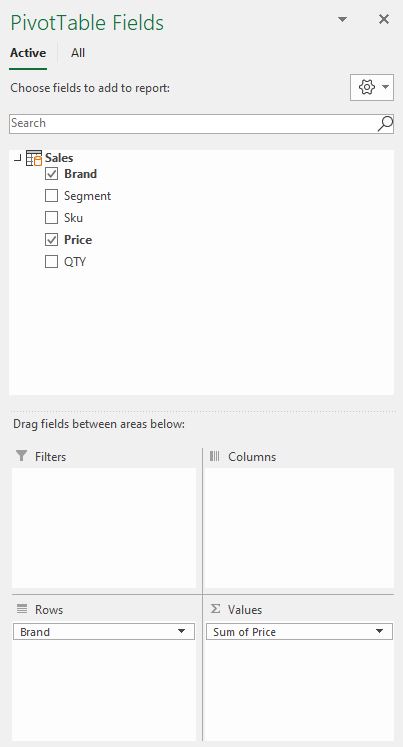Uncheck the Brand field checkbox

click(51, 174)
